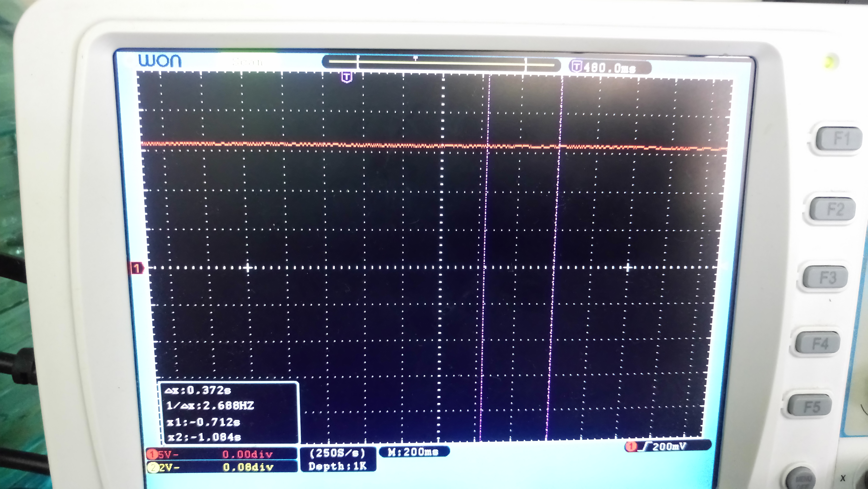Select the x1:-0.712s cursor value
868x489 pixels.
(x=204, y=422)
